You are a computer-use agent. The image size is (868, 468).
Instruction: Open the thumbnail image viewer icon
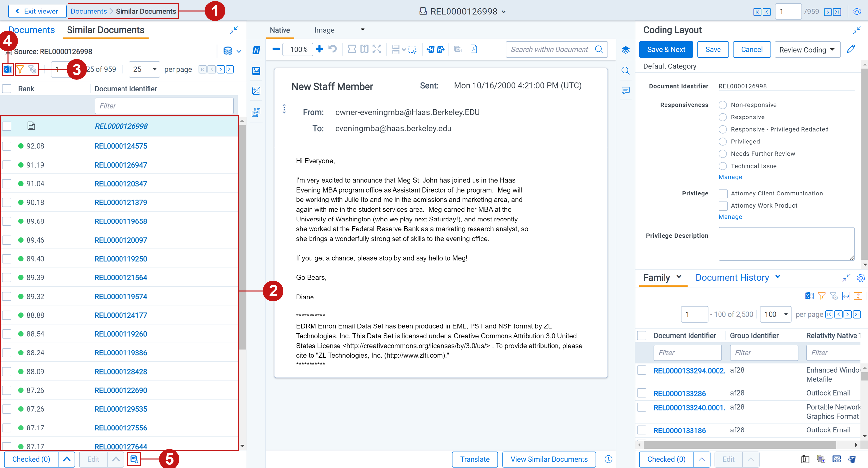tap(256, 71)
